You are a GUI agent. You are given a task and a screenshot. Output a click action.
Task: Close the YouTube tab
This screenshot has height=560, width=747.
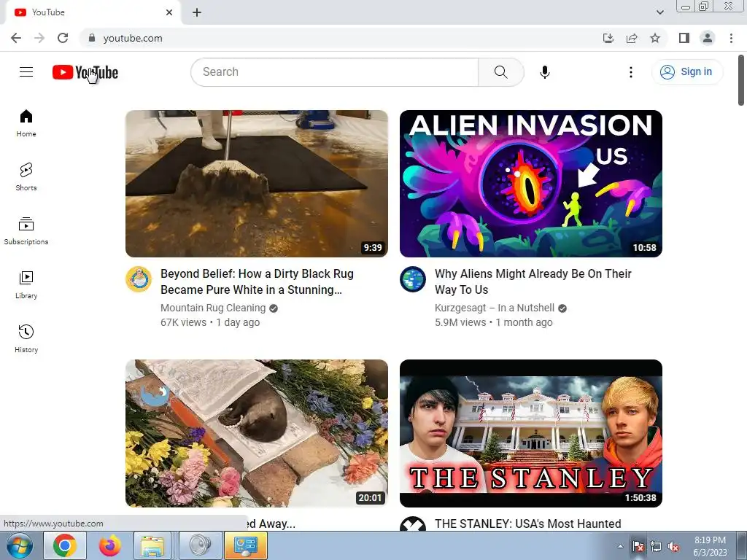[x=169, y=12]
